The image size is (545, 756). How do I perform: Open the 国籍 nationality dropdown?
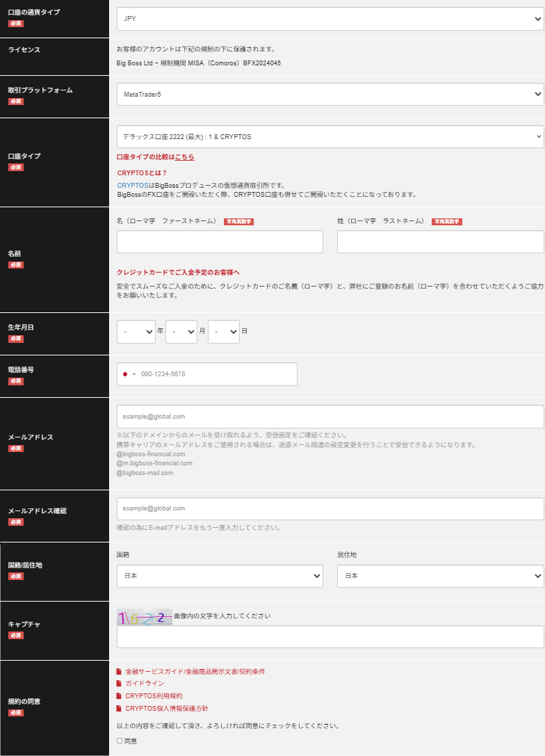(x=220, y=576)
